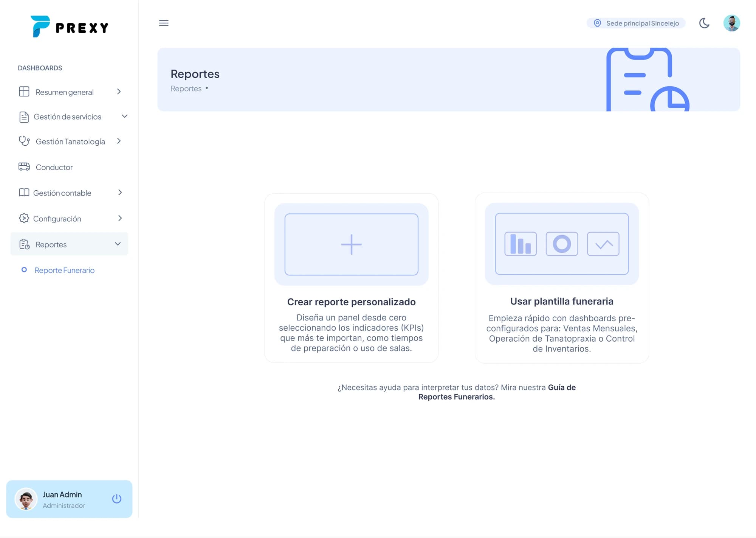
Task: Click the line chart icon in template card
Action: click(x=603, y=244)
